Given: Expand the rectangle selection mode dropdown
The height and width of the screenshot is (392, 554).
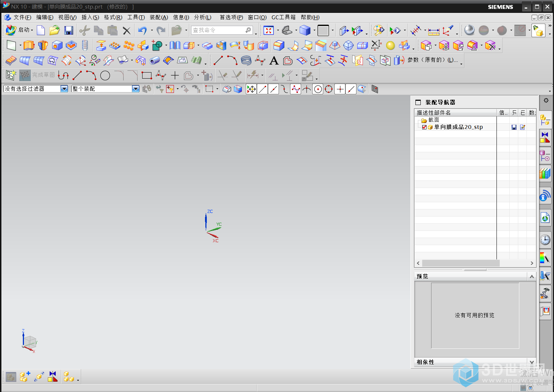Looking at the screenshot, I should pyautogui.click(x=217, y=89).
